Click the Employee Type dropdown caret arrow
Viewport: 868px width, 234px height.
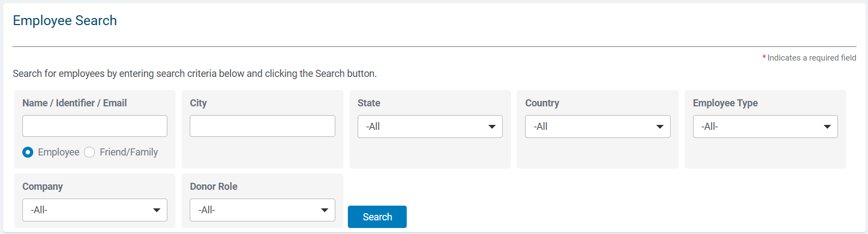click(827, 127)
